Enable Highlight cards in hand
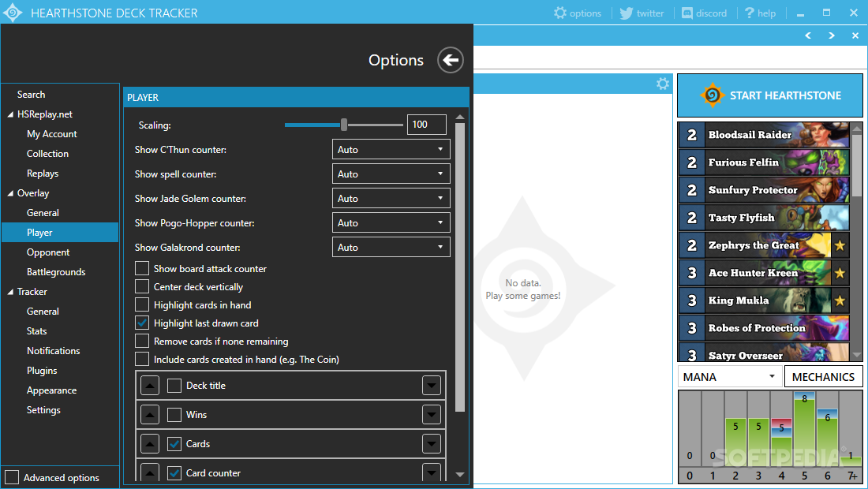 pyautogui.click(x=142, y=304)
